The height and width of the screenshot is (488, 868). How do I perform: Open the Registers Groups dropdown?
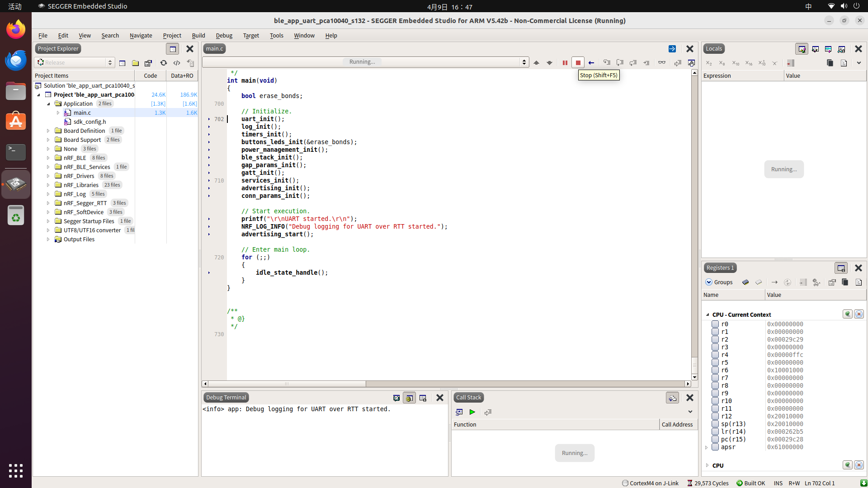point(719,282)
